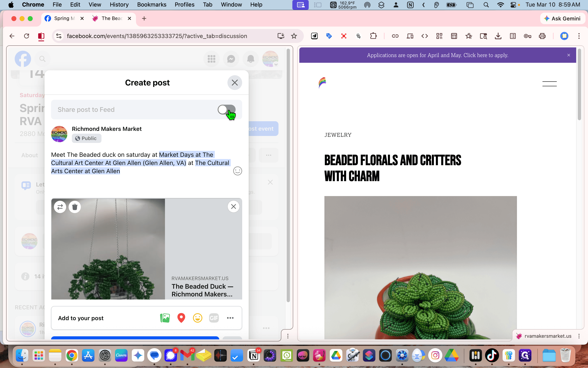Viewport: 588px width, 368px height.
Task: Click the apply banner for April and May
Action: (x=437, y=55)
